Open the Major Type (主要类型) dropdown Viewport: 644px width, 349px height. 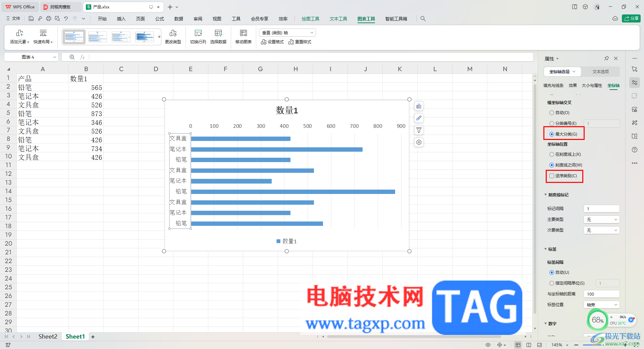(x=602, y=219)
